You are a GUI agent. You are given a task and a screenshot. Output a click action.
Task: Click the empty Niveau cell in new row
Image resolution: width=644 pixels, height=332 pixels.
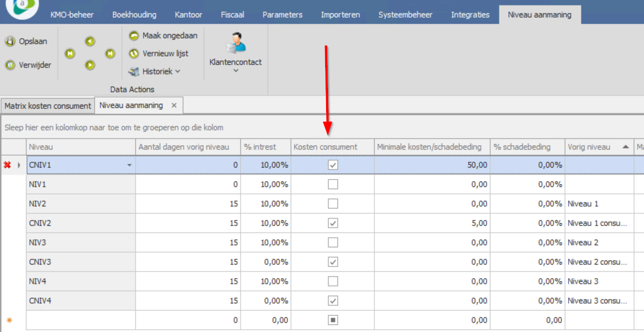click(81, 320)
